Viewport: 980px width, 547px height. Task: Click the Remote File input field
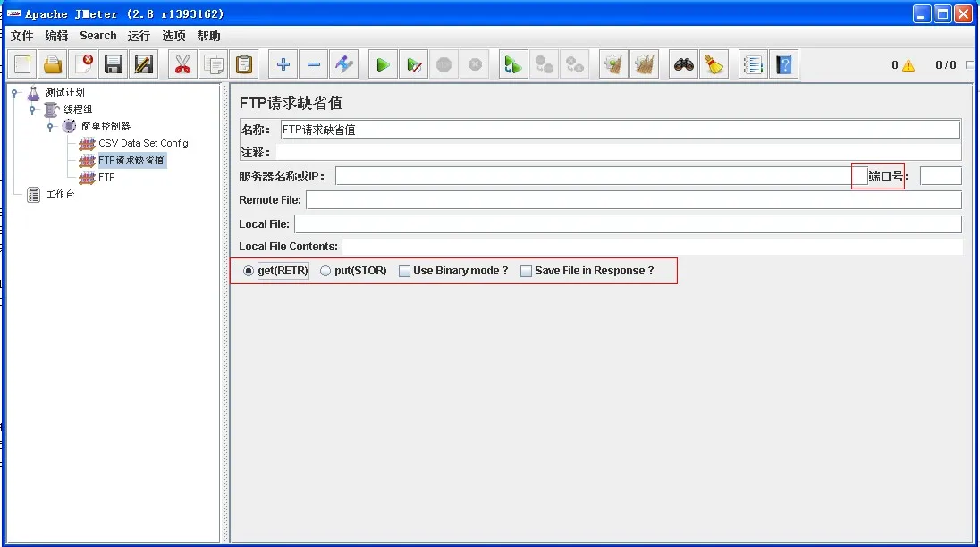point(634,200)
